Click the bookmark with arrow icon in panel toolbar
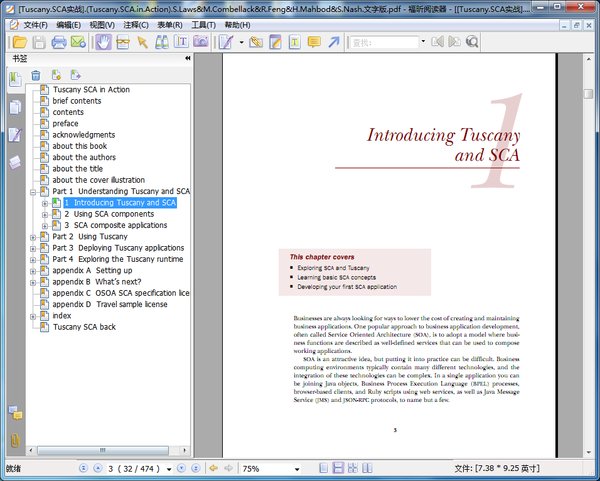 coord(75,75)
